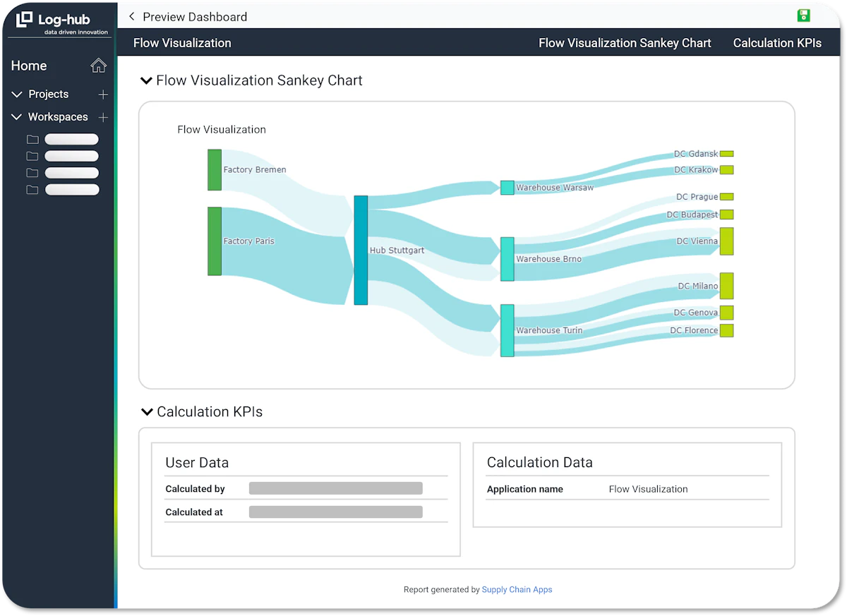Click the Calculated by label
Viewport: 847px width, 616px height.
(195, 489)
